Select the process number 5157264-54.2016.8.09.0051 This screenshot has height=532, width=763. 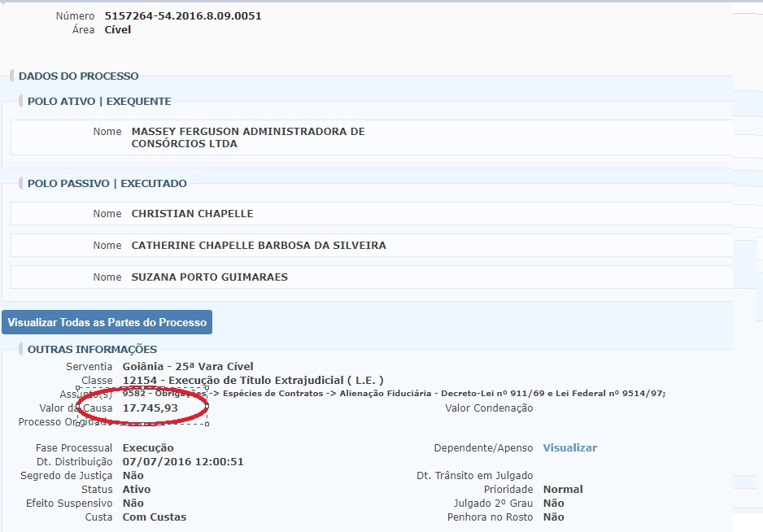click(x=183, y=16)
